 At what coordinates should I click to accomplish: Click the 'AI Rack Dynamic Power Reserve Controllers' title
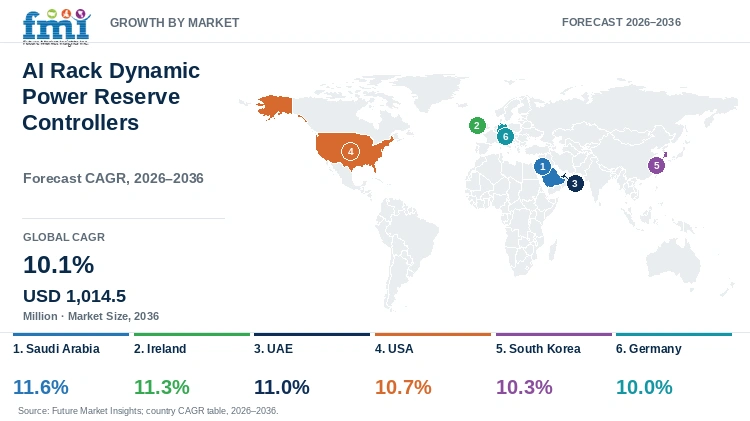click(111, 97)
